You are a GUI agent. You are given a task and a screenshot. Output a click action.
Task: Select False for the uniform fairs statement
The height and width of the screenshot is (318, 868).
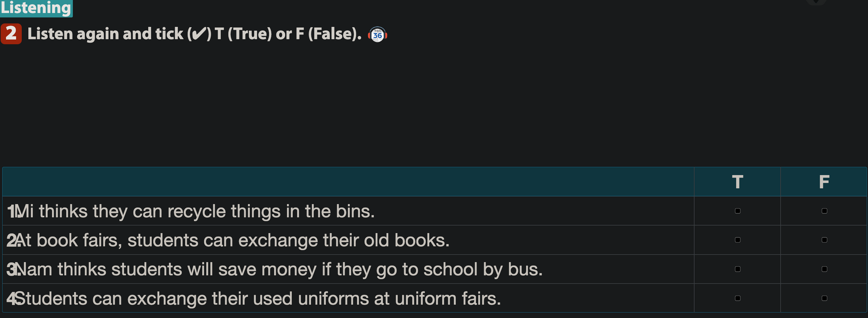[824, 298]
